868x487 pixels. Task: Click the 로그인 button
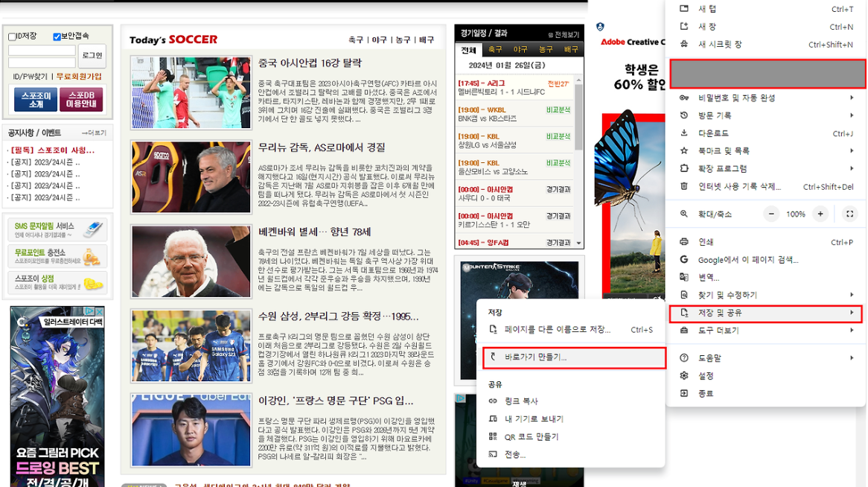92,56
